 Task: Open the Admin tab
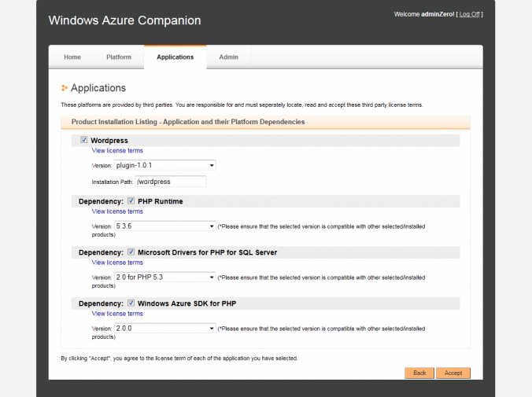click(228, 57)
